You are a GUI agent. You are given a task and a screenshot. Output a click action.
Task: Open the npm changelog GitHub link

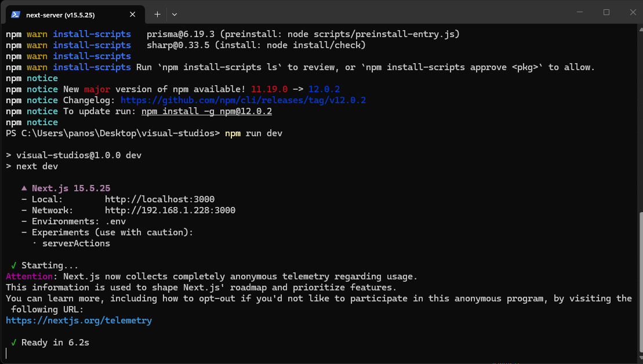click(x=243, y=100)
